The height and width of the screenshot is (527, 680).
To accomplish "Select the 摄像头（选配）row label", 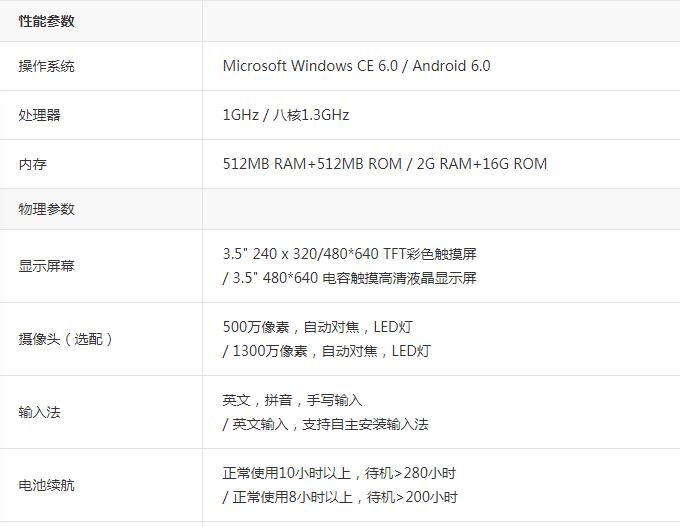I will pyautogui.click(x=65, y=339).
